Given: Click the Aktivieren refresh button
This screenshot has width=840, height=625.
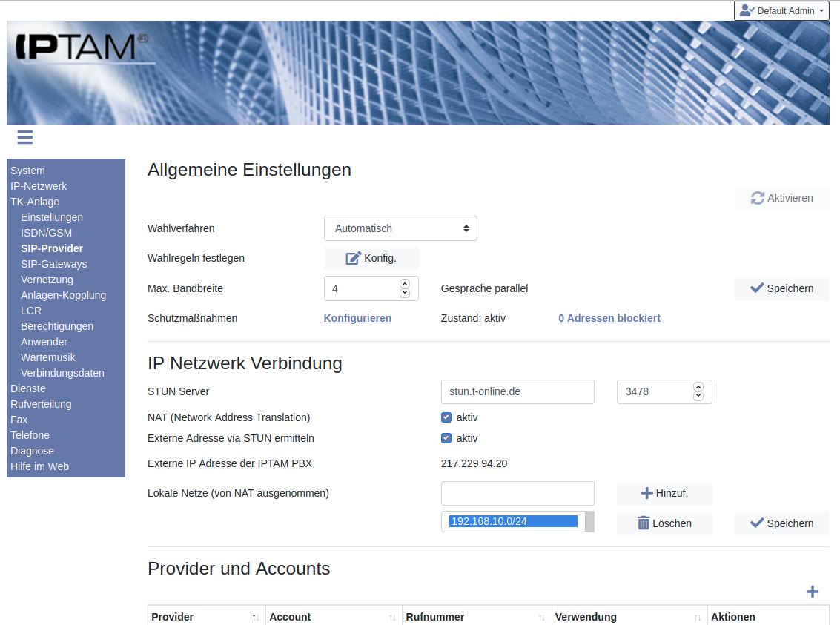Looking at the screenshot, I should click(781, 198).
